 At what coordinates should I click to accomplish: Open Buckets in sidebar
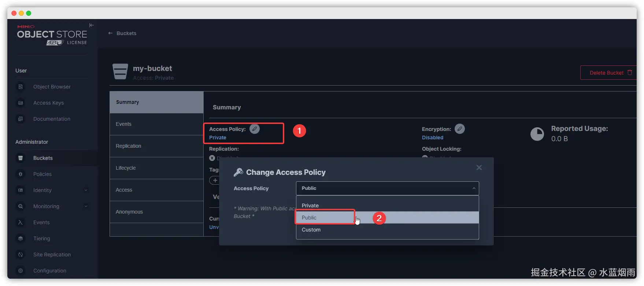click(x=43, y=158)
